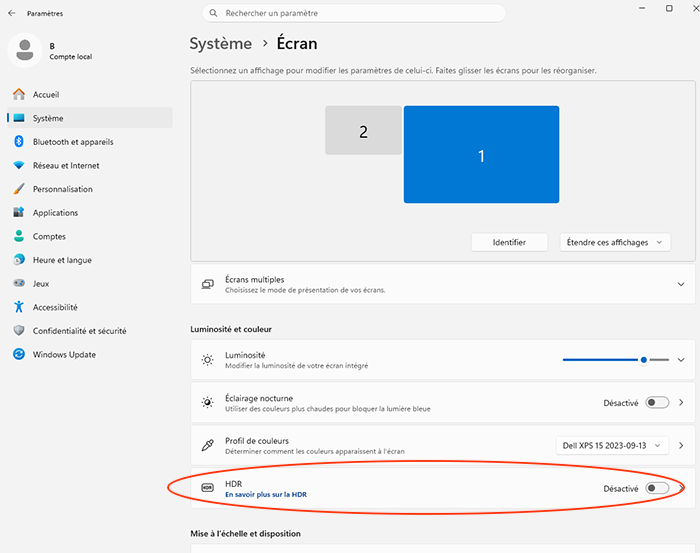The height and width of the screenshot is (553, 700).
Task: Select Bluetooth et appareils
Action: coord(90,141)
